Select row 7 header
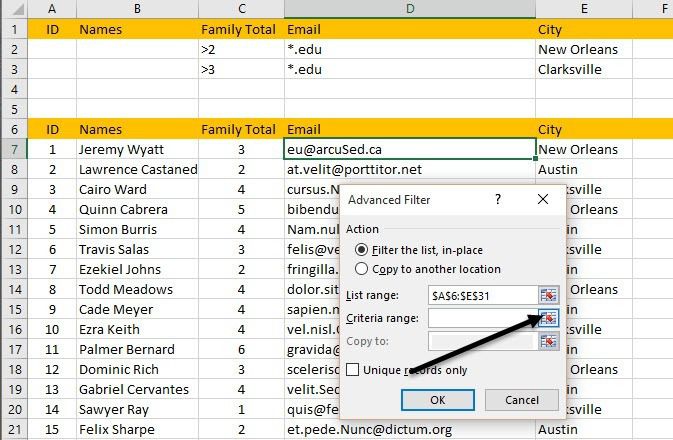The height and width of the screenshot is (440, 673). pyautogui.click(x=14, y=149)
